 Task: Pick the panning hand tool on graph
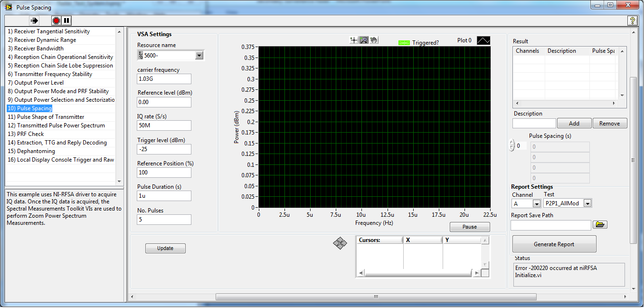[374, 40]
